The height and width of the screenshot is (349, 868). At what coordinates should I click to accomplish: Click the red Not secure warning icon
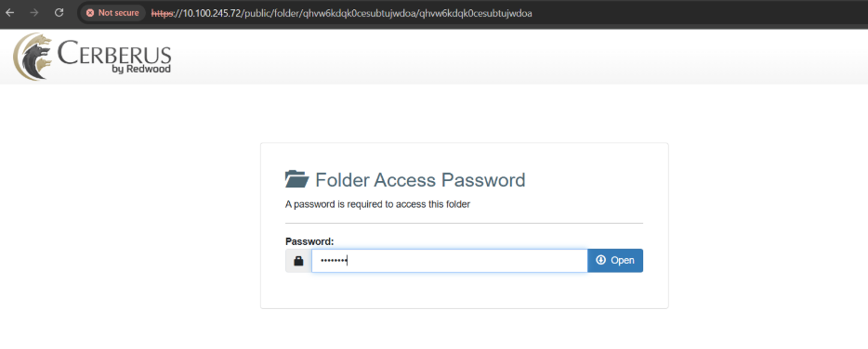click(90, 13)
